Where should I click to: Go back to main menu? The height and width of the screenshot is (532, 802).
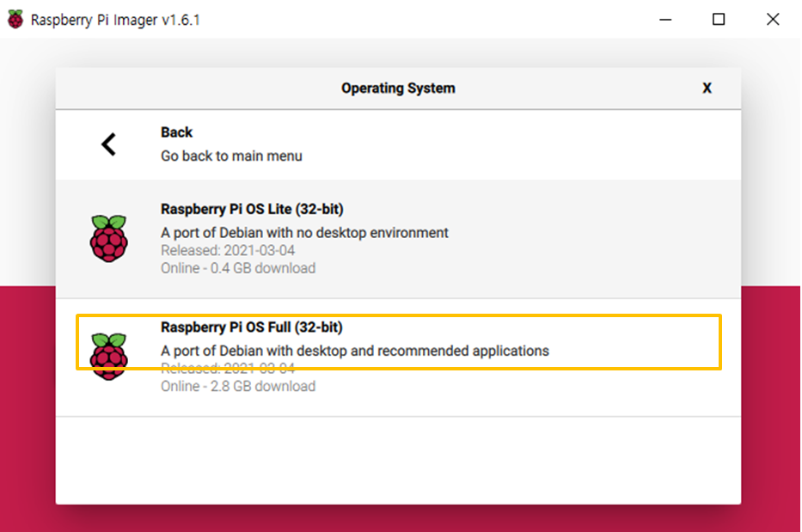coord(398,144)
